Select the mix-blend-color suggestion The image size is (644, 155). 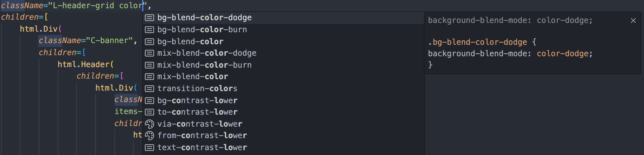tap(283, 77)
